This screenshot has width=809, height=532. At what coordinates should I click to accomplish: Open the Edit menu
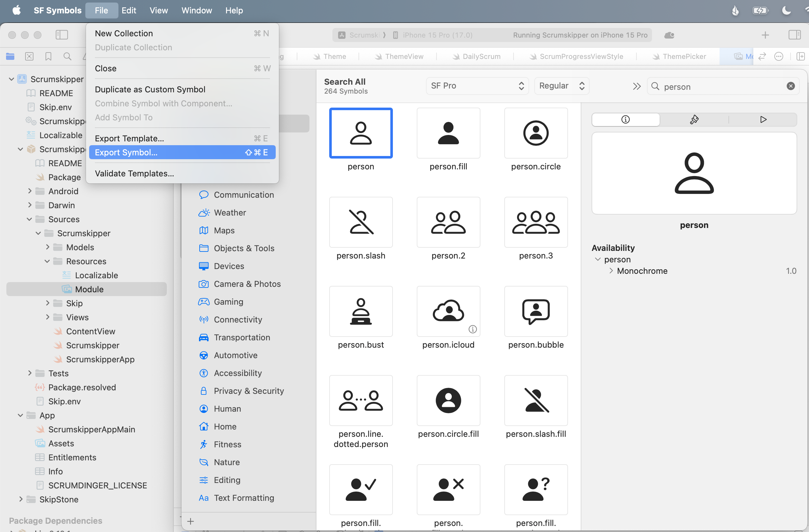coord(129,10)
